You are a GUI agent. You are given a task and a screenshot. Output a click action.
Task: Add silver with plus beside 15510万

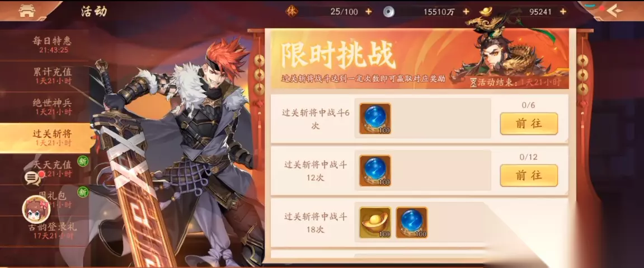[x=466, y=12]
